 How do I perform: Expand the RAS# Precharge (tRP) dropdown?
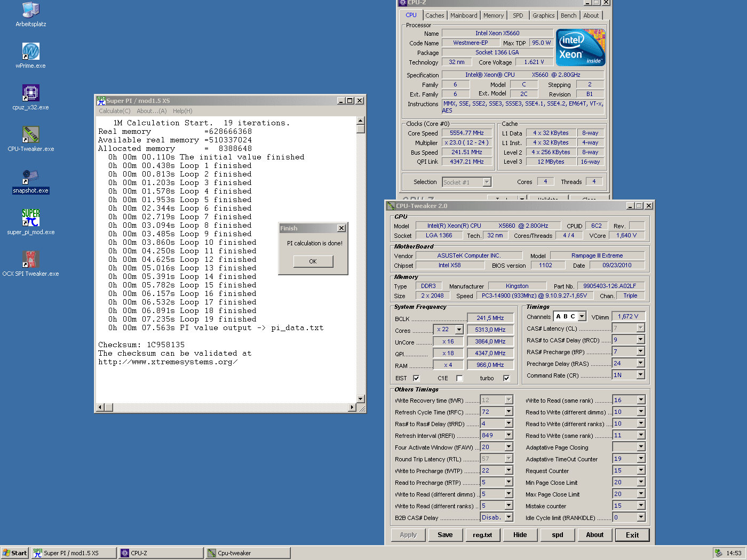click(x=641, y=351)
